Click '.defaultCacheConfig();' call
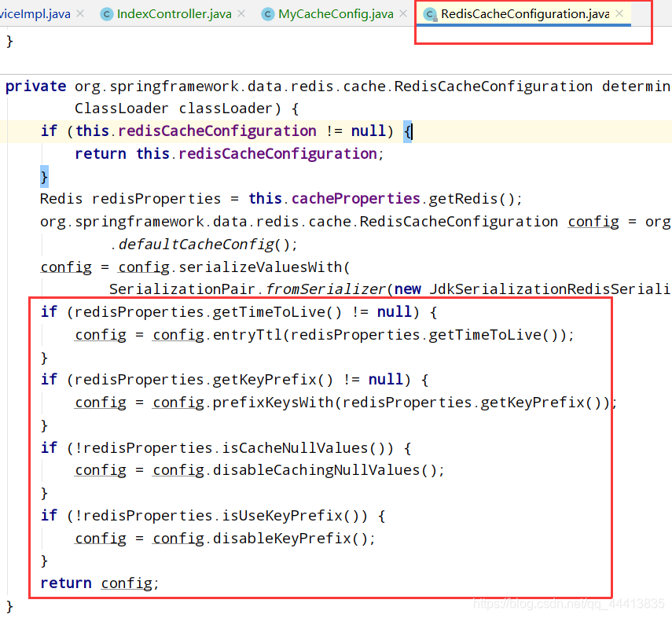 (204, 245)
